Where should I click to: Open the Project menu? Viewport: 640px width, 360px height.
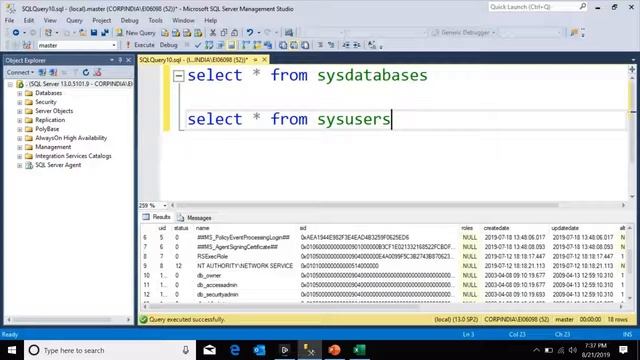coord(102,20)
